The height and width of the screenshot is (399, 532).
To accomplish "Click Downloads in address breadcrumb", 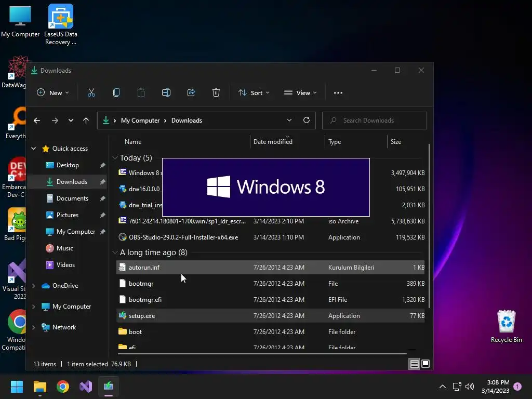I will pyautogui.click(x=187, y=121).
